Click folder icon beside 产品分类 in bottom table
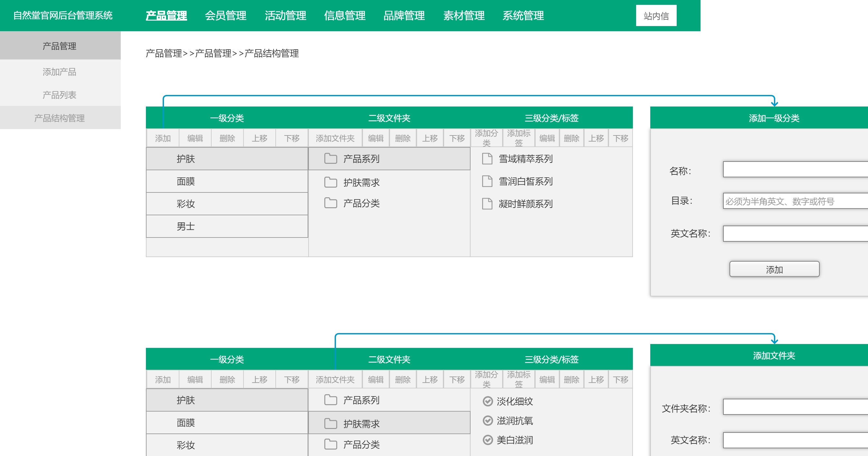Viewport: 868px width, 456px height. (x=330, y=444)
